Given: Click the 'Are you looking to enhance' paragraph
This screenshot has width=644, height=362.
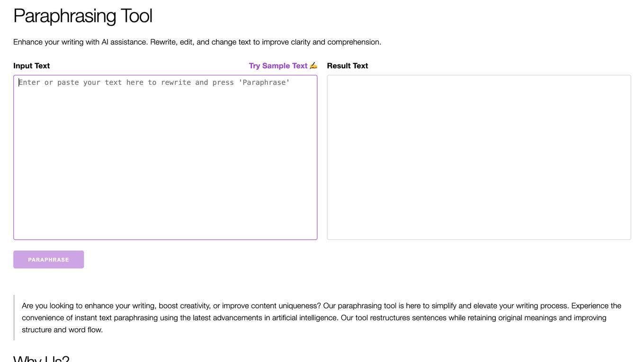Looking at the screenshot, I should coord(322,317).
